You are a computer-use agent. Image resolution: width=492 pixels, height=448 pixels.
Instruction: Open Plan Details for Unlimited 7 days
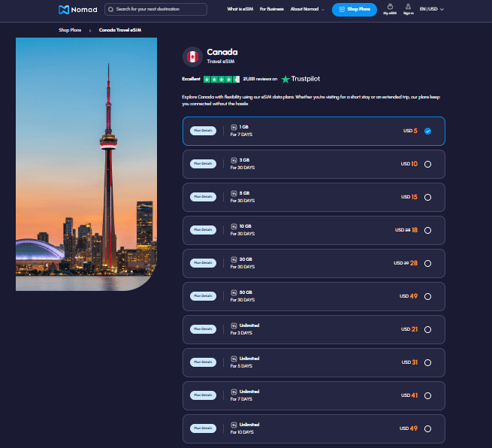point(203,395)
